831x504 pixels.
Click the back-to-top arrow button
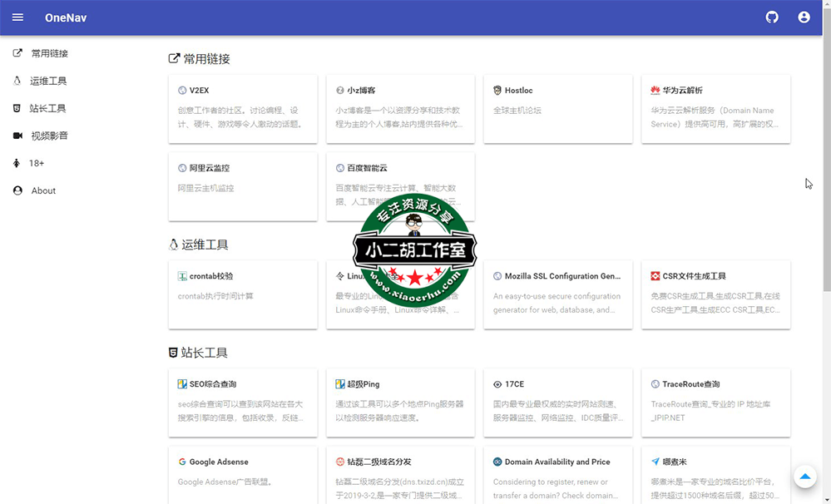(804, 476)
